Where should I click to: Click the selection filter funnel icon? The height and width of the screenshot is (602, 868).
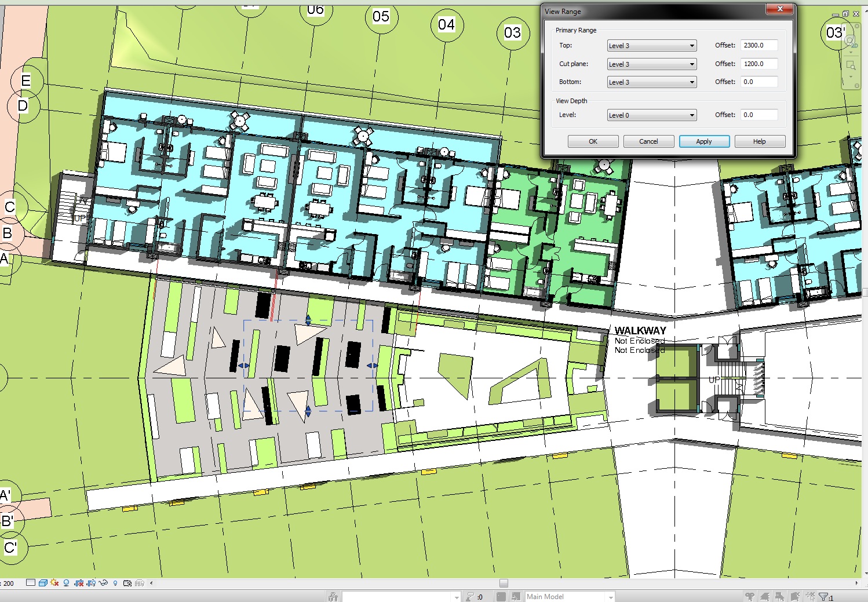(823, 597)
